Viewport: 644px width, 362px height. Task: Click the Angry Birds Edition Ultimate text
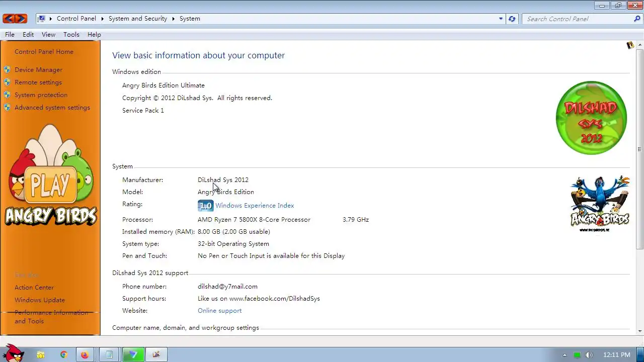[164, 85]
